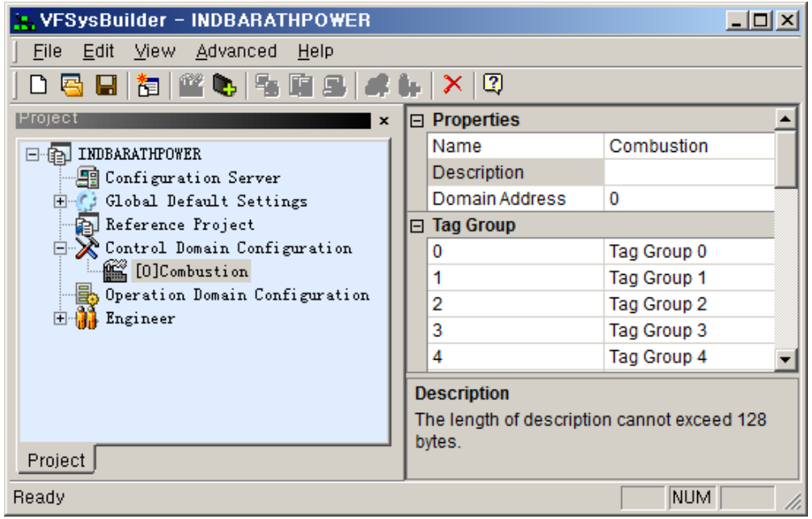Screen dimensions: 812x519
Task: Click the Tag Group 2 value cell
Action: pos(689,304)
